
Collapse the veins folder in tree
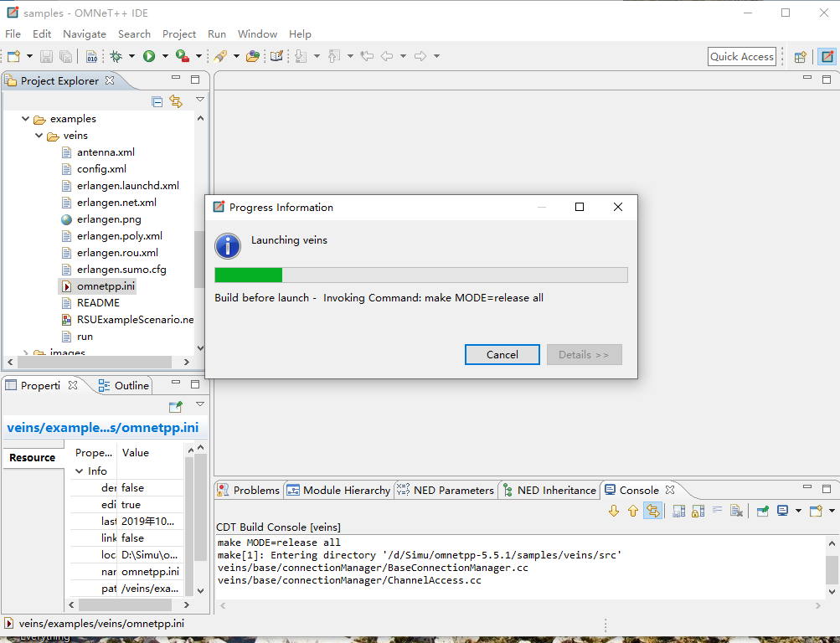tap(39, 136)
